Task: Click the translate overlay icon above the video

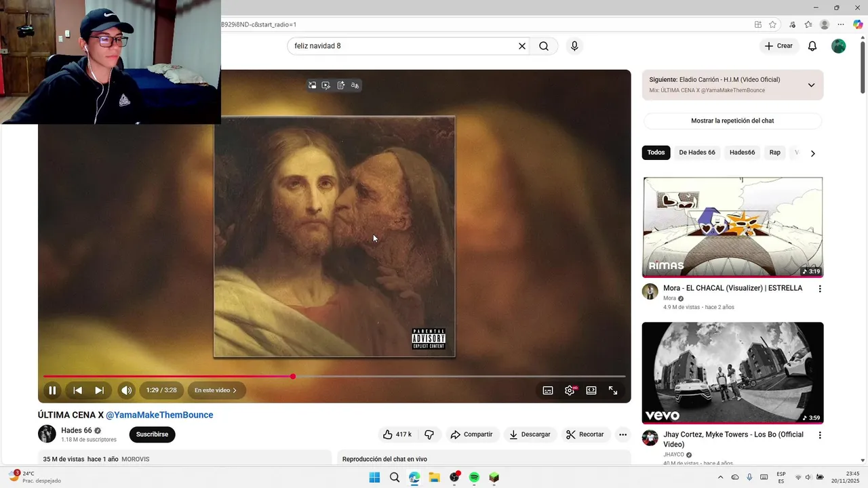Action: 355,85
